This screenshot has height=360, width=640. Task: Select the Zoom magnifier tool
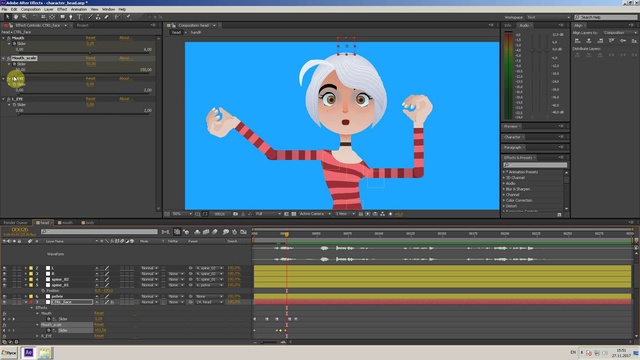click(24, 17)
